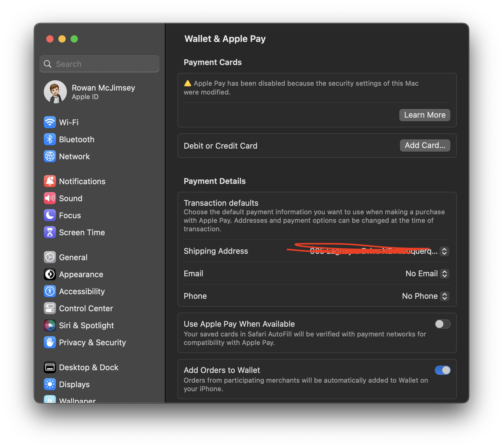Select the General gear icon

click(50, 257)
